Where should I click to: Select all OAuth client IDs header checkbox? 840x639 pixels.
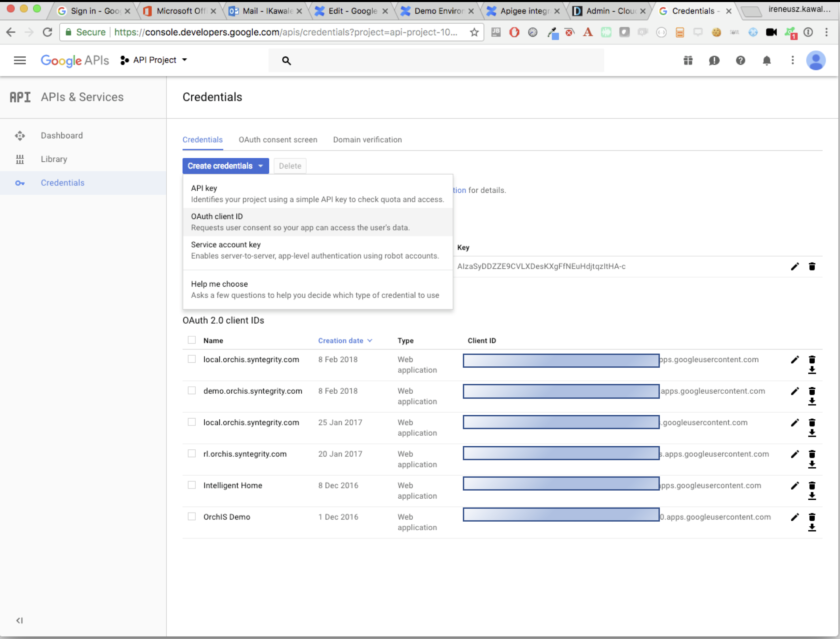click(x=192, y=340)
